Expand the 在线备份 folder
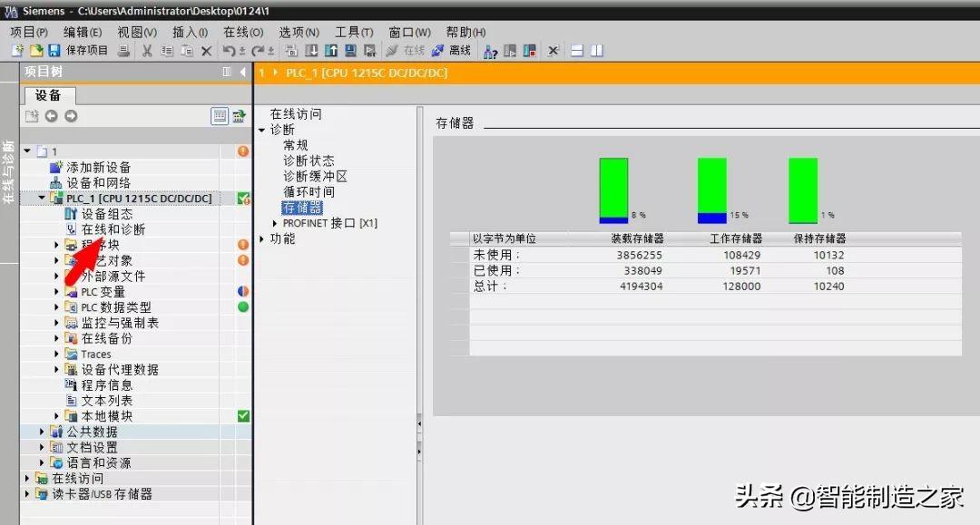Viewport: 980px width, 525px height. pyautogui.click(x=56, y=338)
